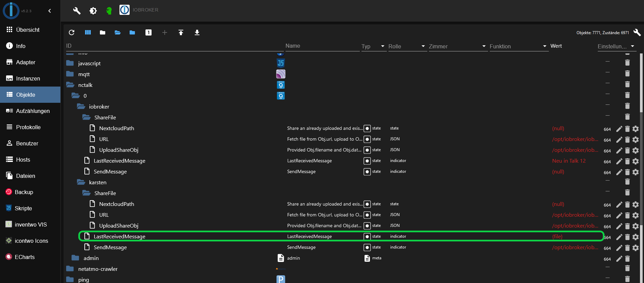Add new object with plus icon

point(165,32)
